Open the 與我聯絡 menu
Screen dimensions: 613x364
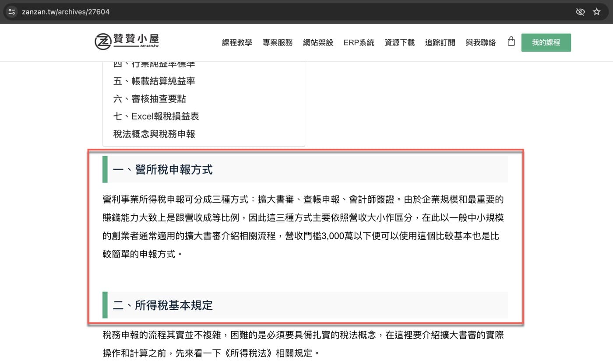(x=481, y=42)
